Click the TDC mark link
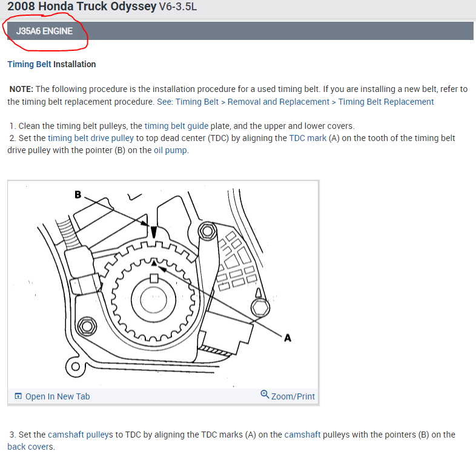476x463 pixels. pyautogui.click(x=308, y=138)
